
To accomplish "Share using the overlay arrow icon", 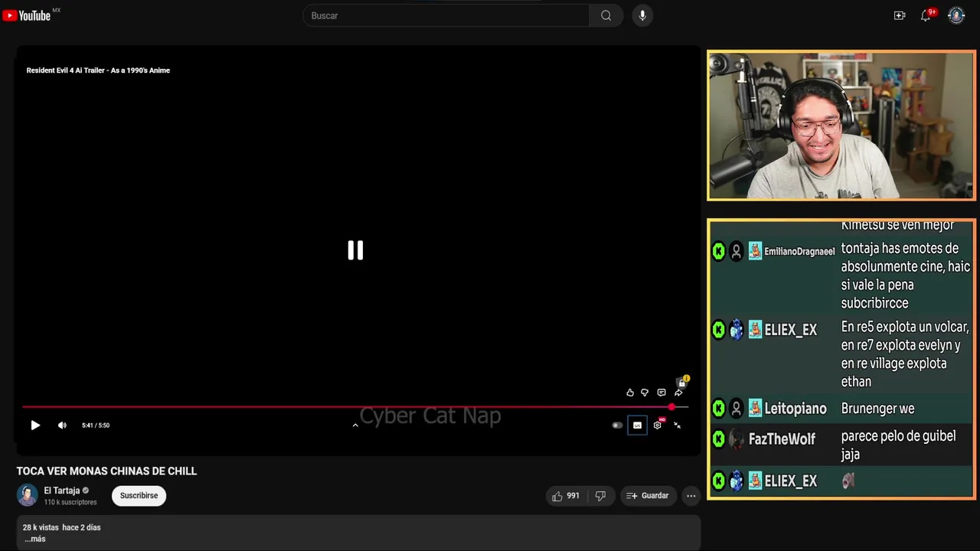I will [678, 393].
